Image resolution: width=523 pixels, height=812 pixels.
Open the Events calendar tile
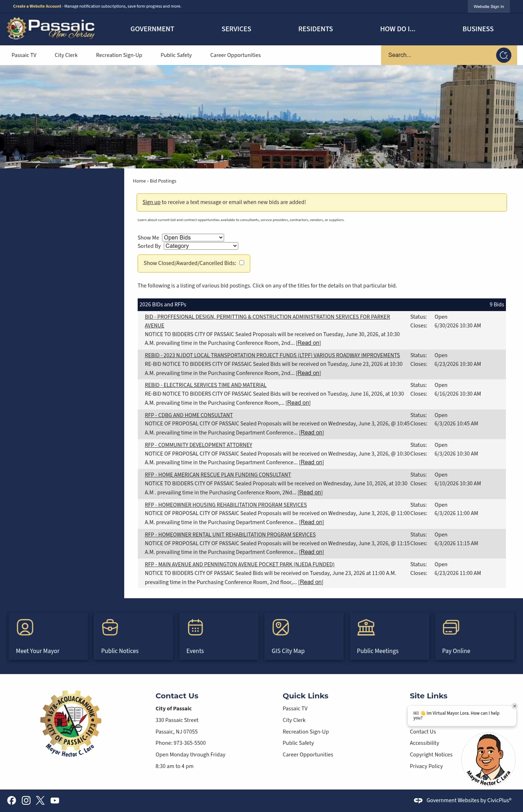[x=219, y=636]
